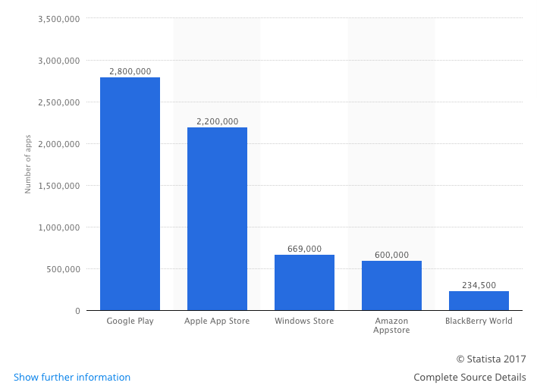Click the BlackBerry World bar
The width and height of the screenshot is (537, 392).
479,300
